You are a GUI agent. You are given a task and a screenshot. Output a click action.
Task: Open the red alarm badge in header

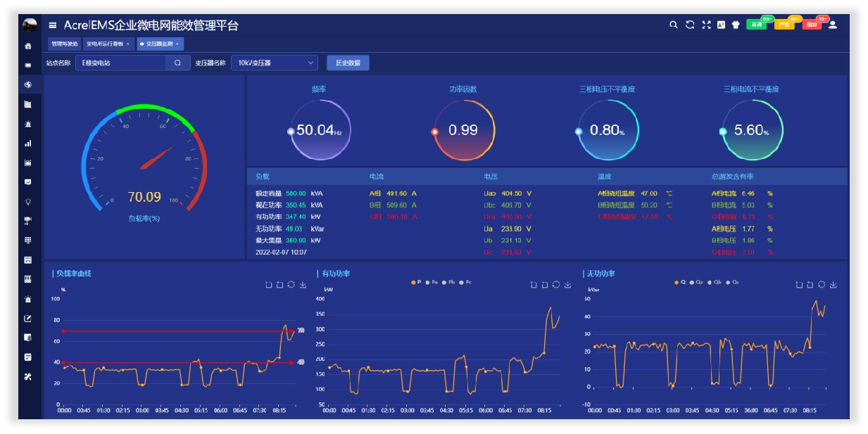click(812, 25)
